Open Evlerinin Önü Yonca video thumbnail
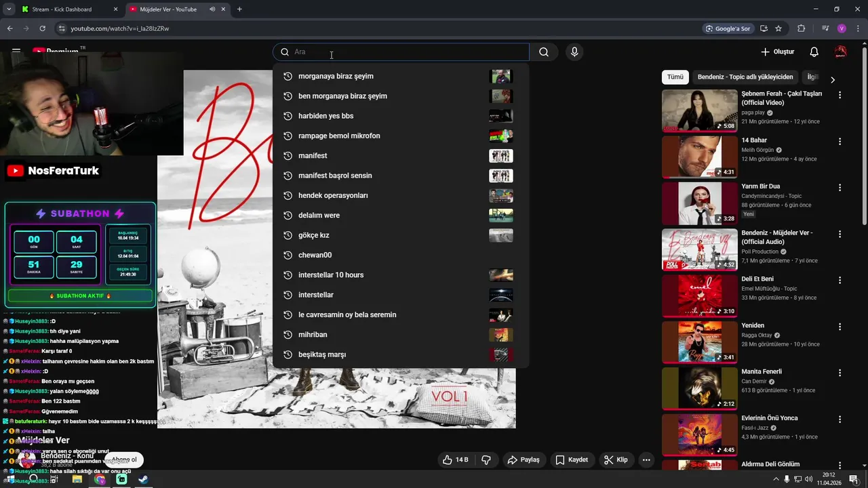Image resolution: width=868 pixels, height=488 pixels. (699, 434)
